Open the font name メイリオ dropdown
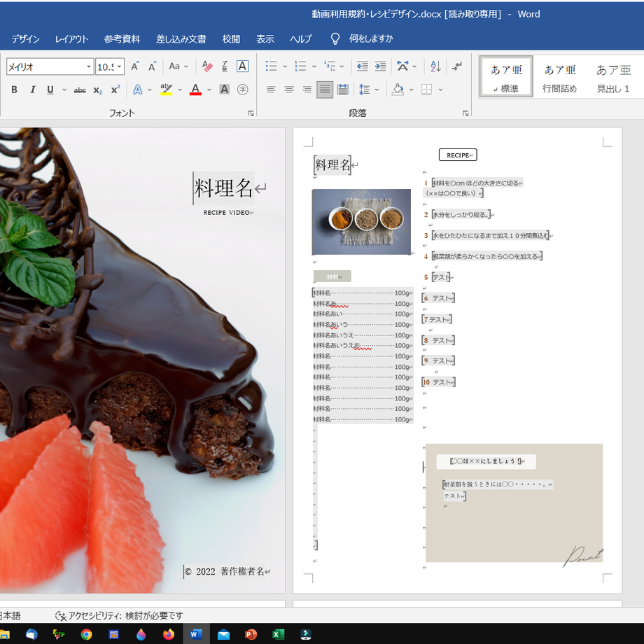 89,66
